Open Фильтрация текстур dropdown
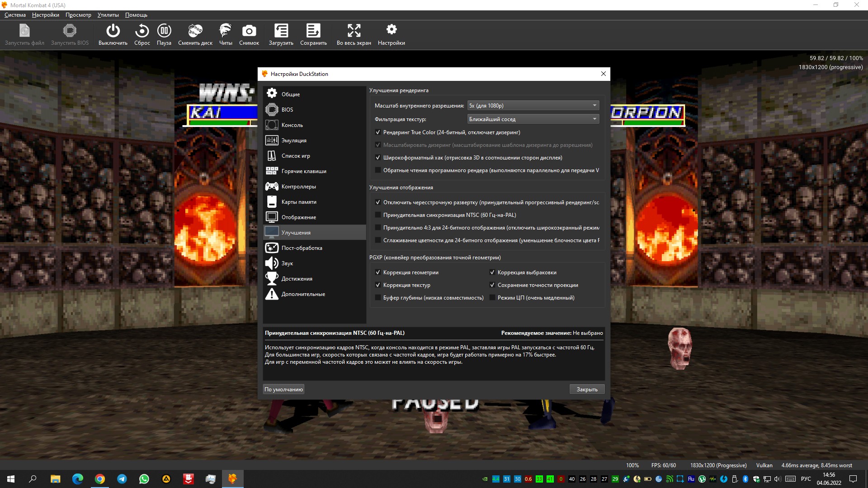The width and height of the screenshot is (868, 488). click(x=533, y=119)
